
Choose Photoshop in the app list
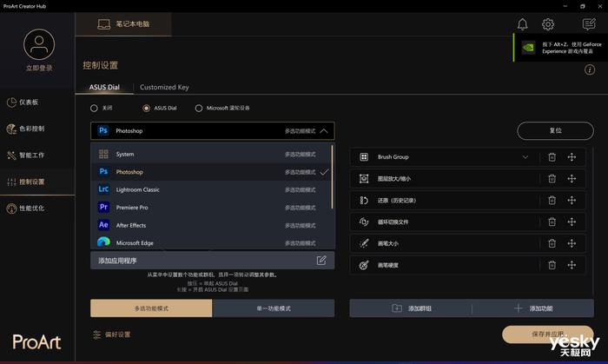click(x=211, y=172)
